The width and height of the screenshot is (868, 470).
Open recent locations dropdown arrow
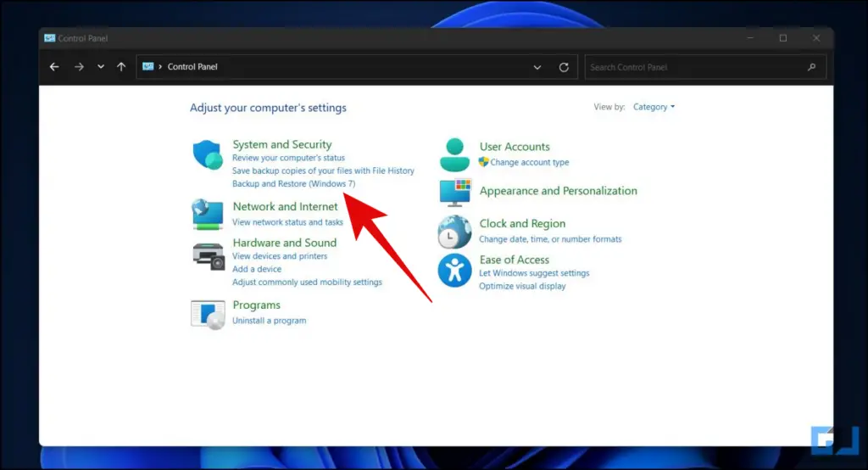click(101, 67)
